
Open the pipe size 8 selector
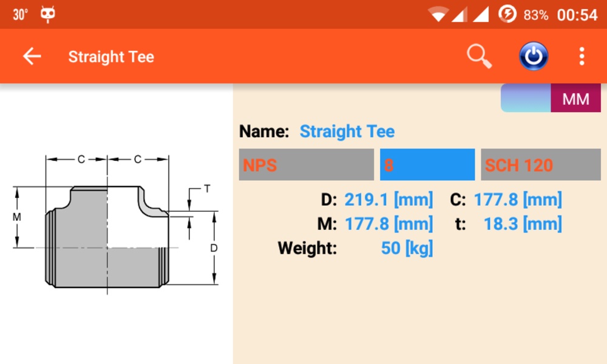(427, 165)
